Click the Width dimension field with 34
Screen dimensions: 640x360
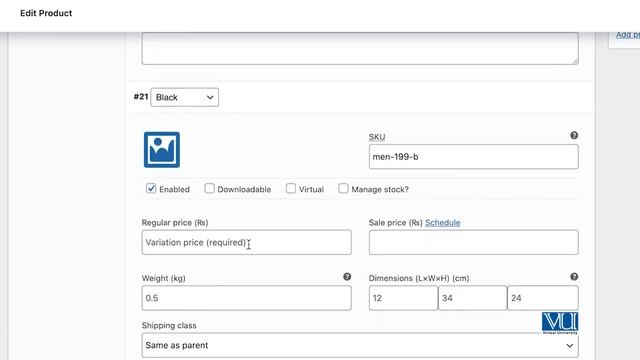473,298
